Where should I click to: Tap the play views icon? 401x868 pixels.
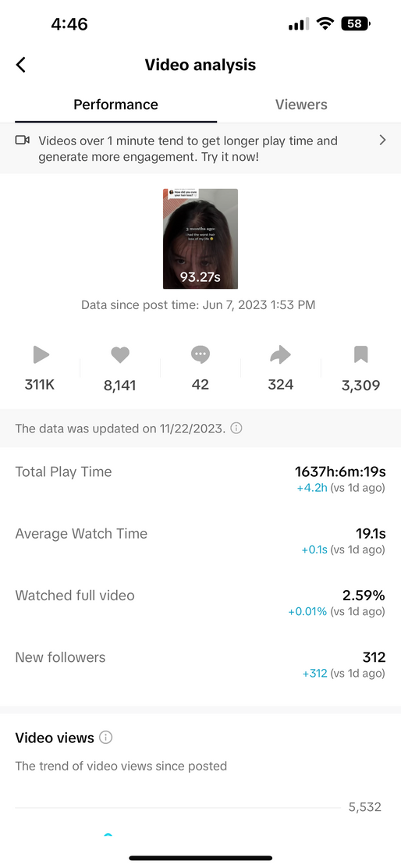[41, 354]
